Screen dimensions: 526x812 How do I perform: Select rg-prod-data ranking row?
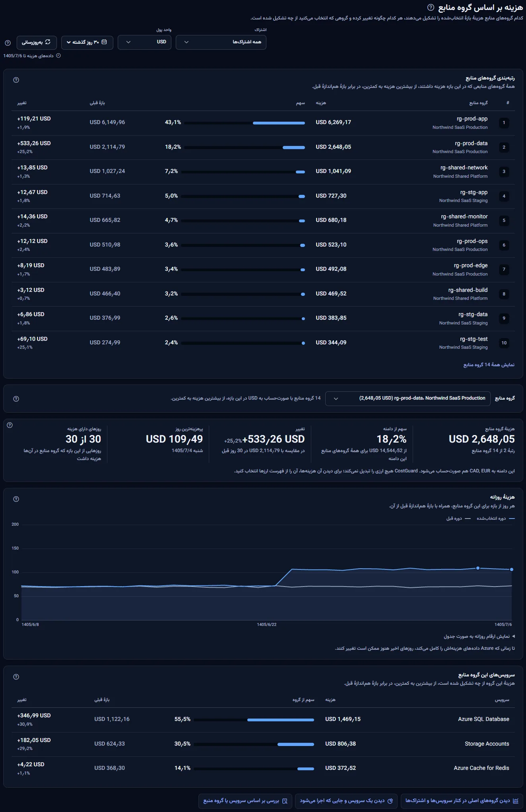263,147
